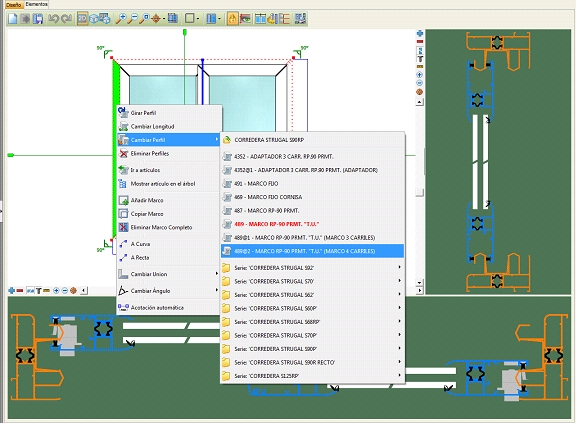Click the yellow hardware handle icon
578x423 pixels.
[273, 18]
